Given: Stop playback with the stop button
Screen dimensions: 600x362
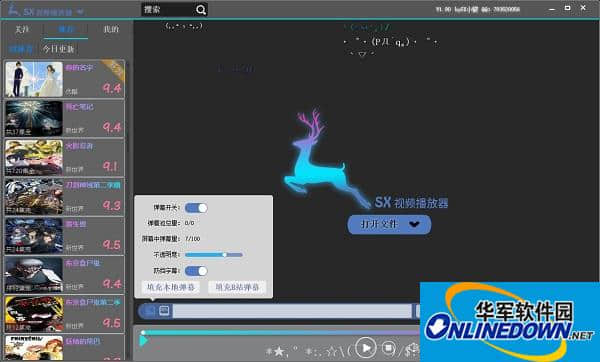Looking at the screenshot, I should click(x=388, y=348).
